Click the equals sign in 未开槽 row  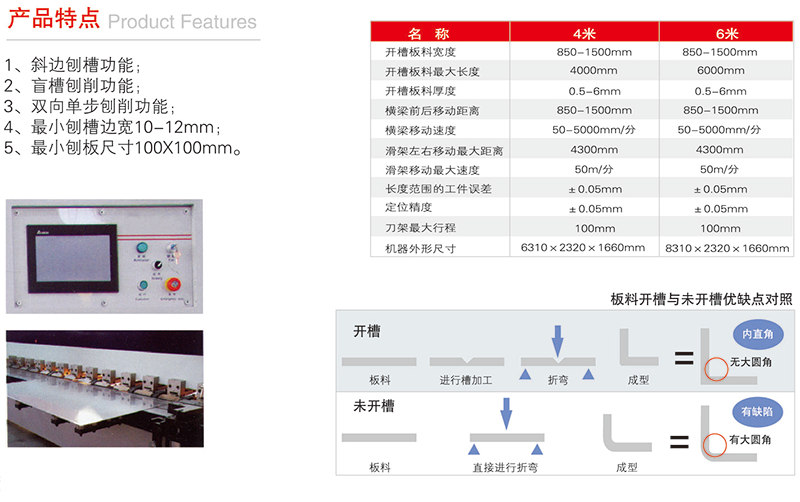tap(679, 442)
